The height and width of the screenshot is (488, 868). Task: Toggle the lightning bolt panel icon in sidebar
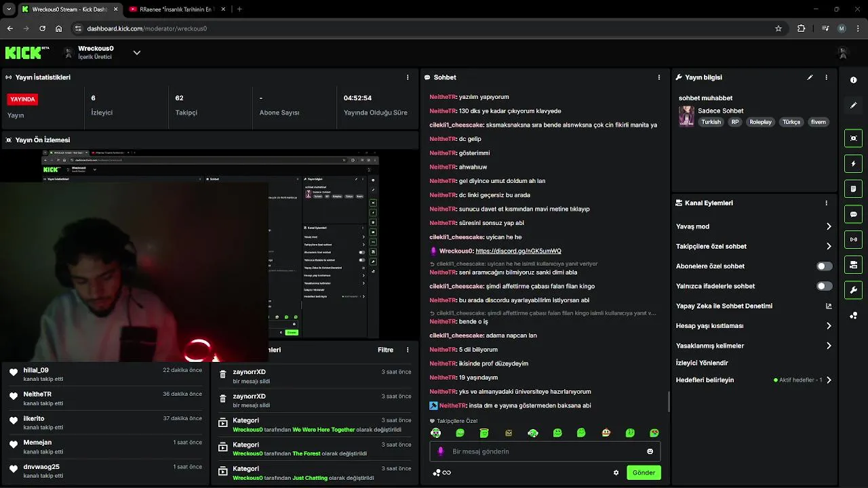(x=853, y=163)
